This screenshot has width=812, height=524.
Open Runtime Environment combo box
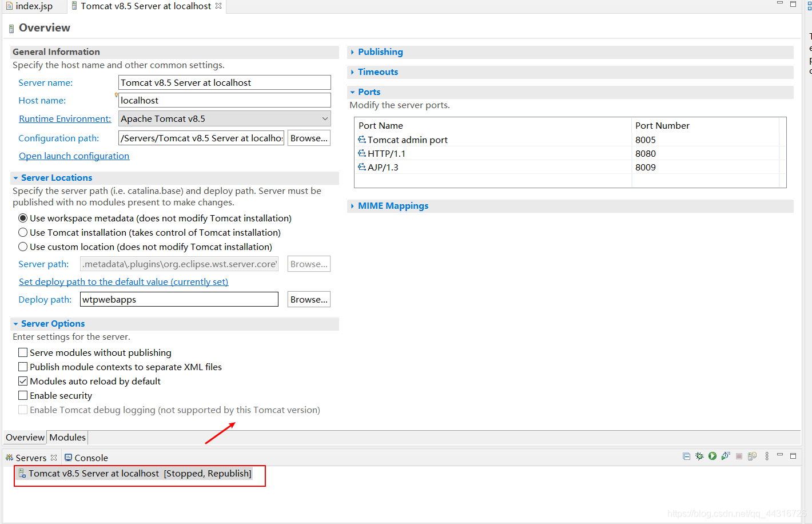tap(225, 118)
